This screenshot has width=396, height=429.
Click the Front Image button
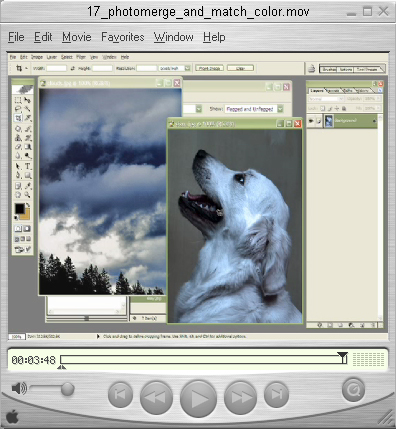(209, 68)
